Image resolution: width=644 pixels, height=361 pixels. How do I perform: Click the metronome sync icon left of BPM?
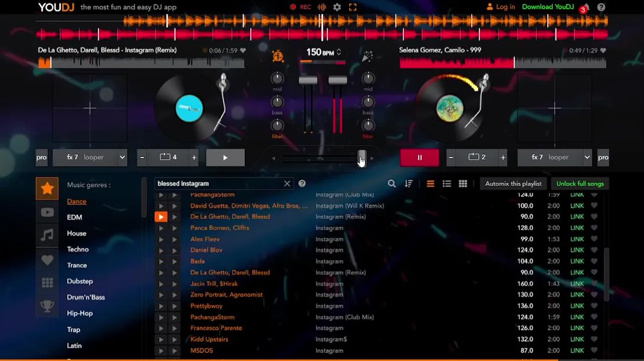pos(277,56)
